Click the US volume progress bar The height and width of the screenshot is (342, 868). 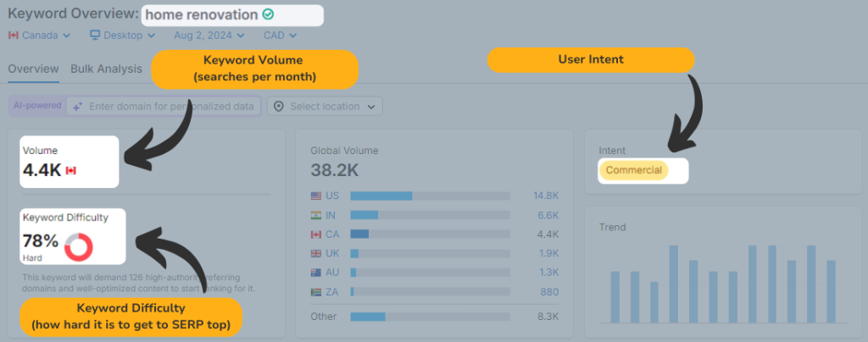pyautogui.click(x=430, y=196)
